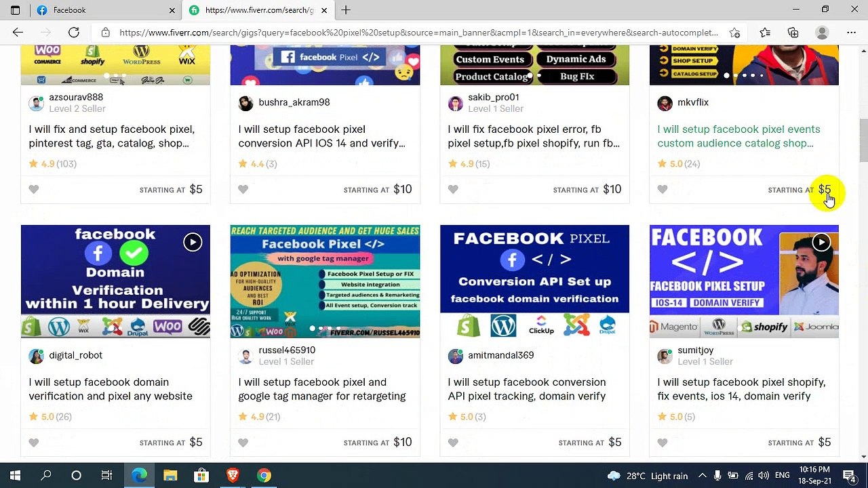Viewport: 868px width, 488px height.
Task: Open the pinterest tag, gta, catalog gig title
Action: (x=112, y=136)
